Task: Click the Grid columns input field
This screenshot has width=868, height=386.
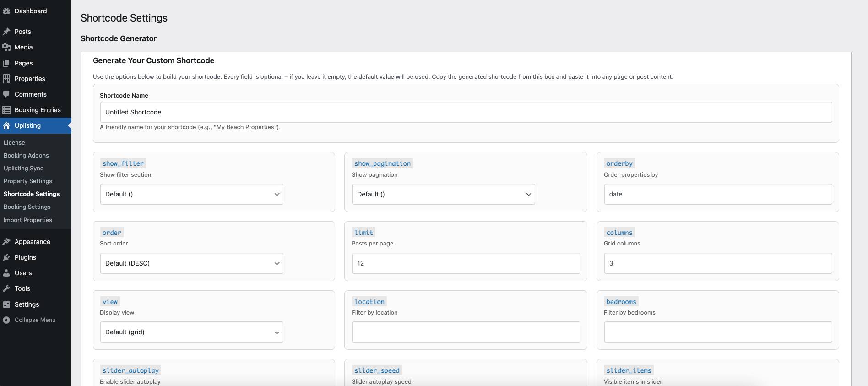Action: (x=718, y=263)
